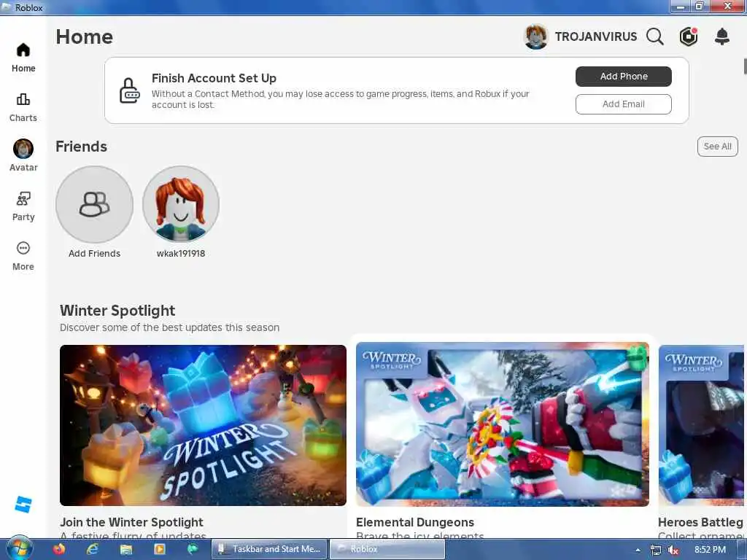Open the More menu in the sidebar
This screenshot has width=747, height=560.
(23, 256)
